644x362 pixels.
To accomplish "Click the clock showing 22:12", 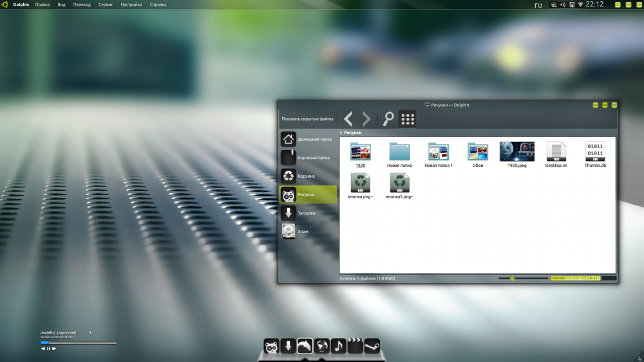I will click(594, 5).
